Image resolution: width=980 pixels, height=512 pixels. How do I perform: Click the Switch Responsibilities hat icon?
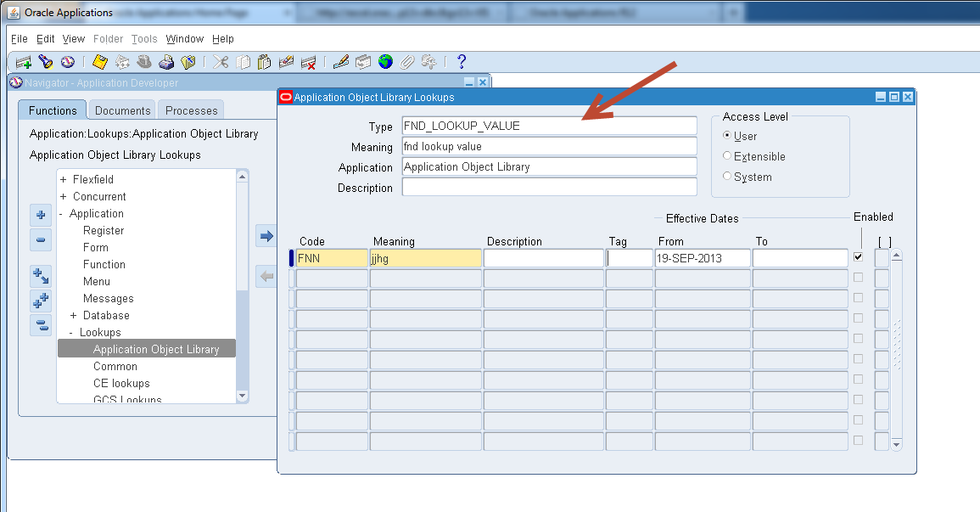tap(144, 62)
